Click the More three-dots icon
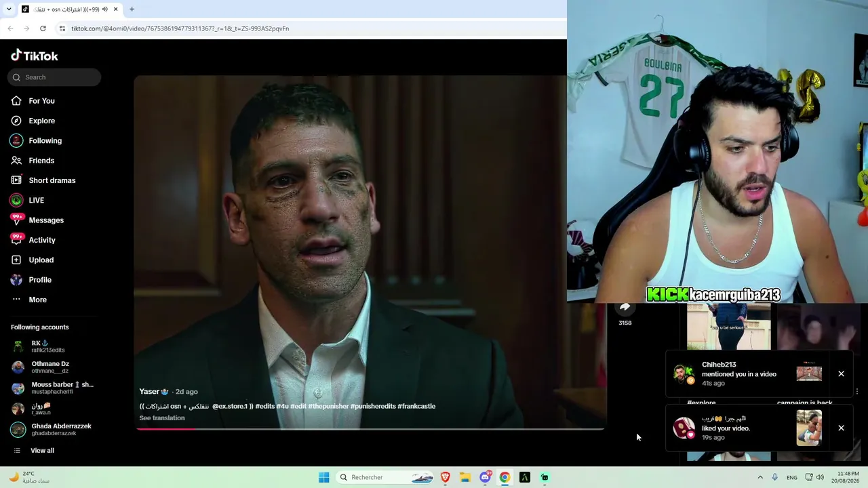The width and height of the screenshot is (868, 488). pyautogui.click(x=16, y=300)
